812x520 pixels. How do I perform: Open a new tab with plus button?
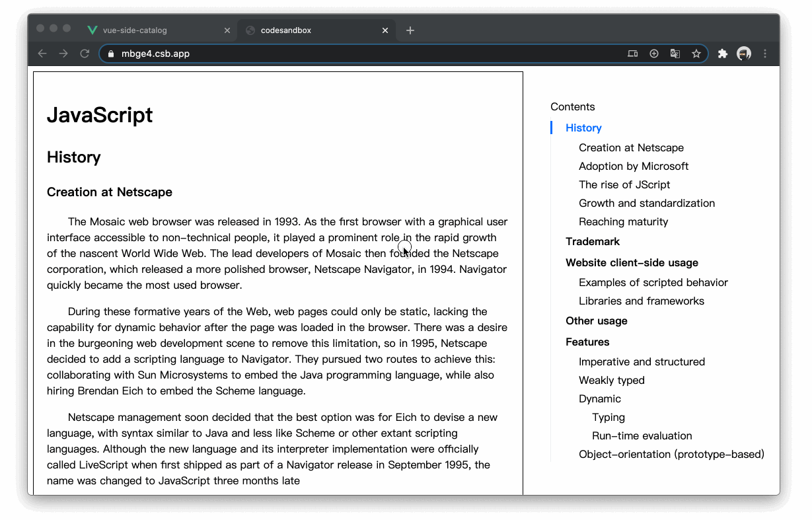click(x=410, y=30)
